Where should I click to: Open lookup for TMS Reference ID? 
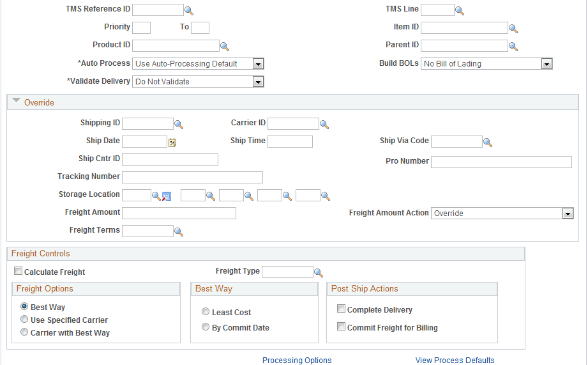[x=189, y=12]
